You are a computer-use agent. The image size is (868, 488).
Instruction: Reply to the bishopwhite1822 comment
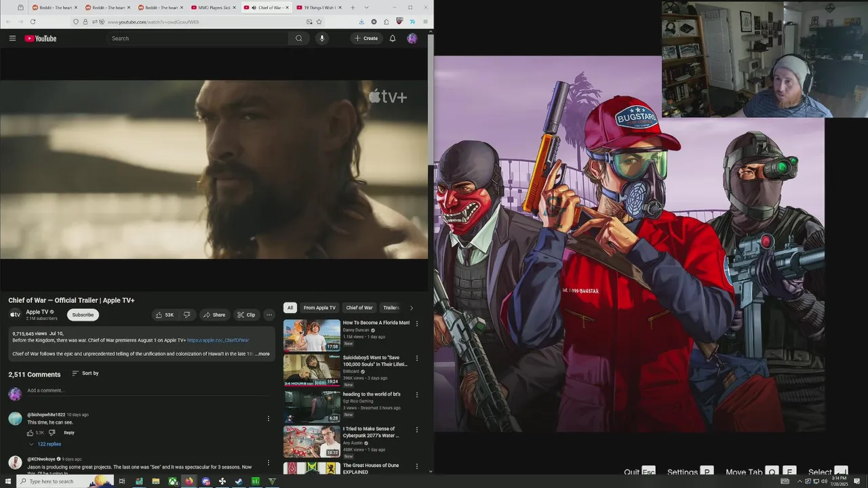pyautogui.click(x=69, y=432)
